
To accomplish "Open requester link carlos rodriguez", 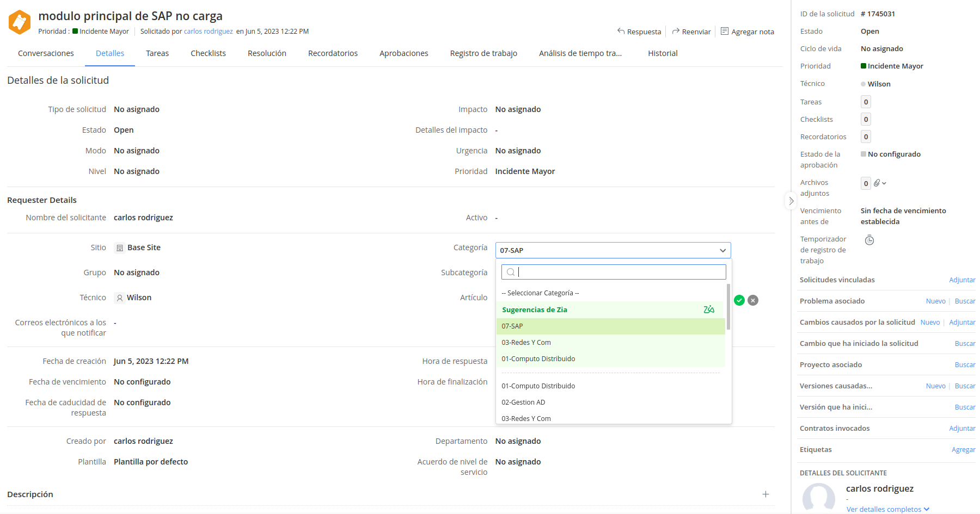I will click(208, 32).
